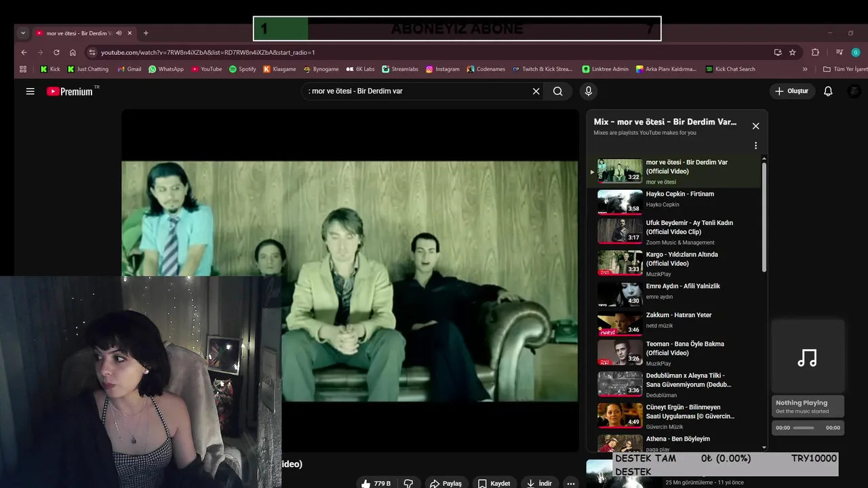
Task: Open more actions ellipsis below video
Action: pyautogui.click(x=571, y=483)
